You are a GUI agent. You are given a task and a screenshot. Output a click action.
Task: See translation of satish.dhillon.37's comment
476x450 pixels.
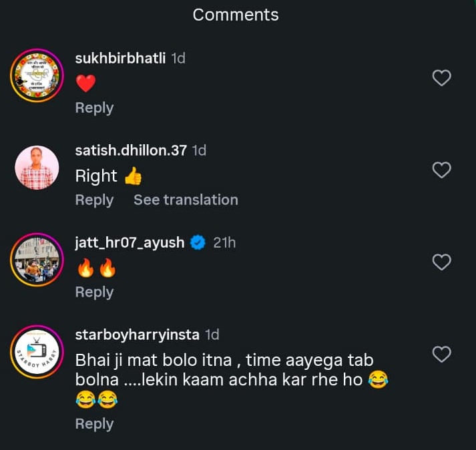(x=186, y=200)
